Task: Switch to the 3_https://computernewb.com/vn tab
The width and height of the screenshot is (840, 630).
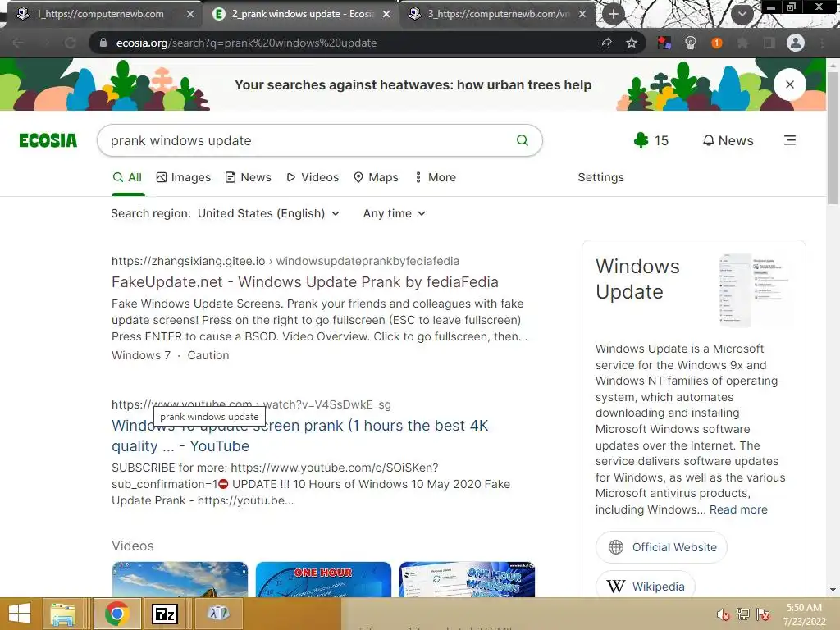Action: [498, 14]
